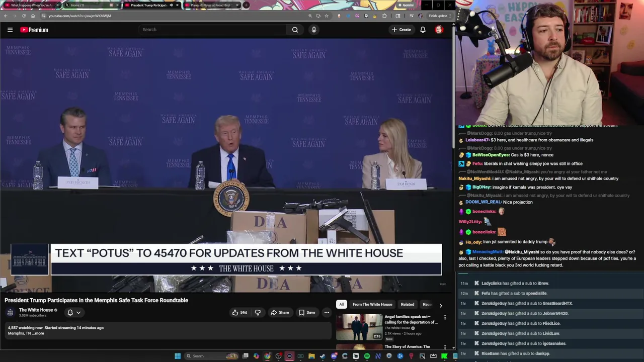This screenshot has height=362, width=644.
Task: Advance filter chips with right arrow
Action: coord(441,305)
